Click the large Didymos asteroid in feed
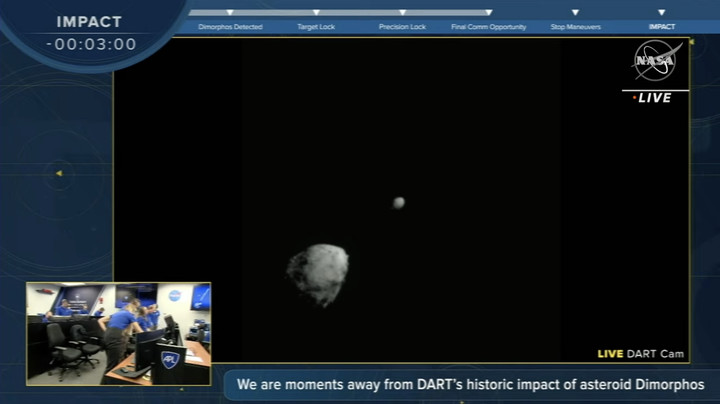Image resolution: width=720 pixels, height=404 pixels. 318,274
